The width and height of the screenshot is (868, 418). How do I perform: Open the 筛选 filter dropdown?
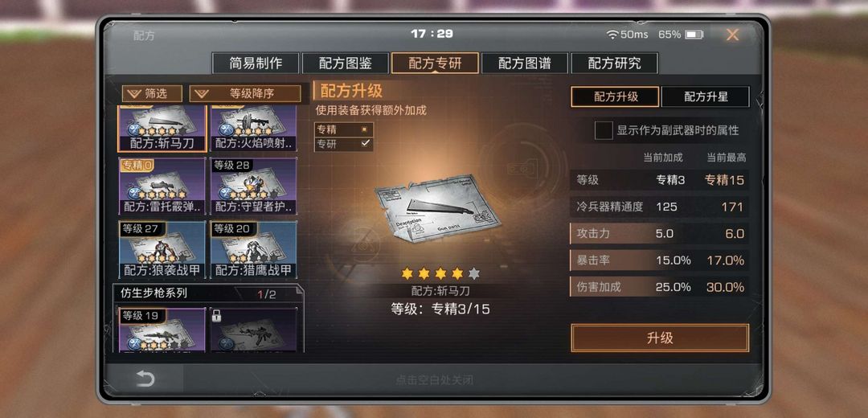[152, 93]
